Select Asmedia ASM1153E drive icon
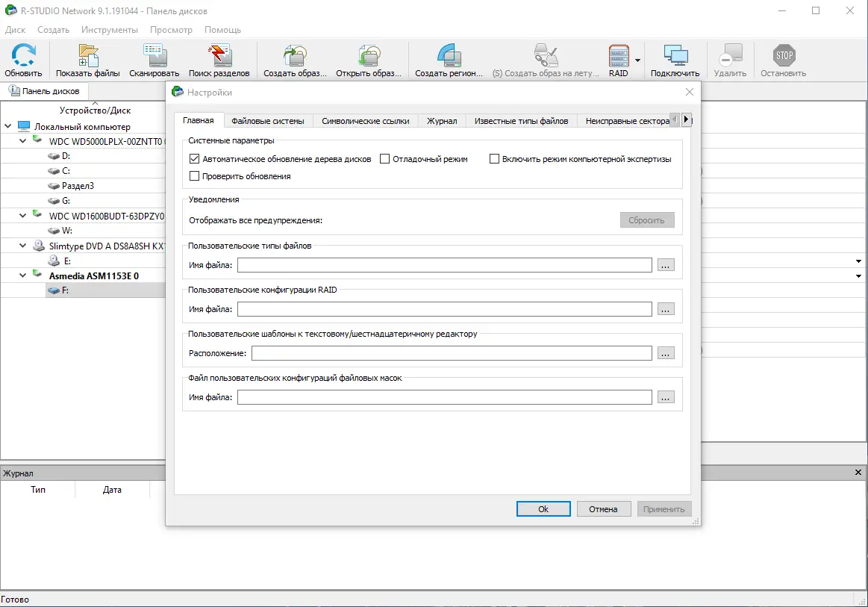The height and width of the screenshot is (607, 868). pyautogui.click(x=37, y=275)
